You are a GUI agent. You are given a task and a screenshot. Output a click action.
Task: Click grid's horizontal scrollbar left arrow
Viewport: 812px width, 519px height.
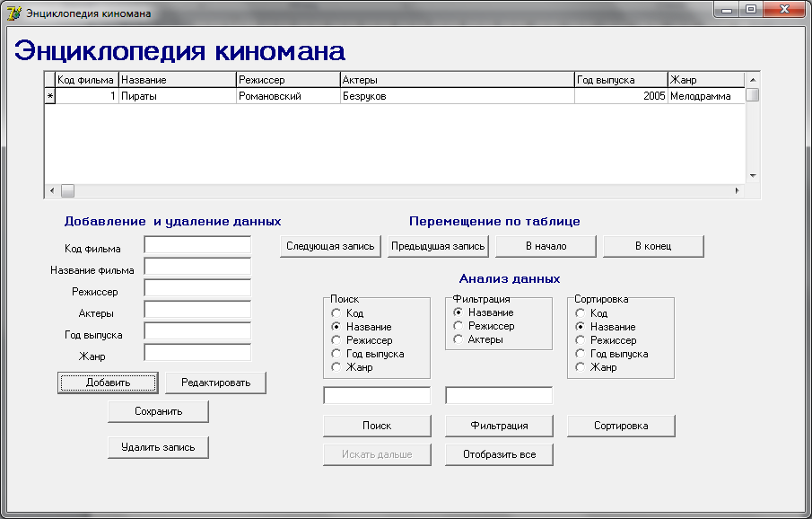pos(52,190)
